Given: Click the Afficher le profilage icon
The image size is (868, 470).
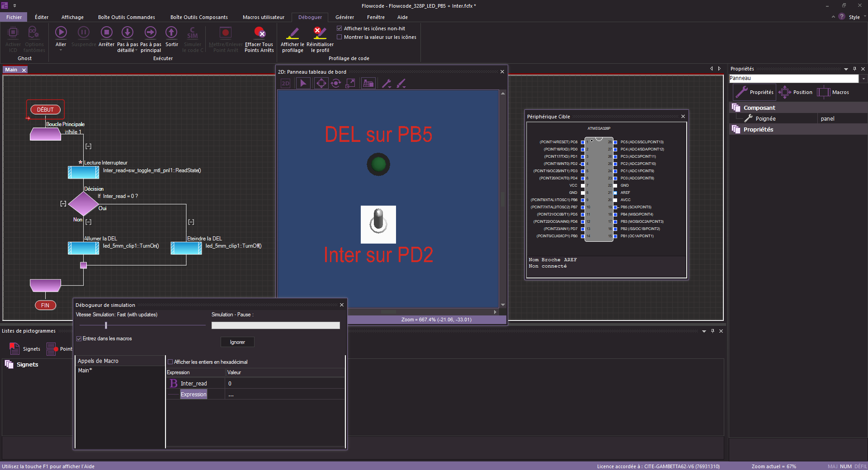Looking at the screenshot, I should [292, 33].
